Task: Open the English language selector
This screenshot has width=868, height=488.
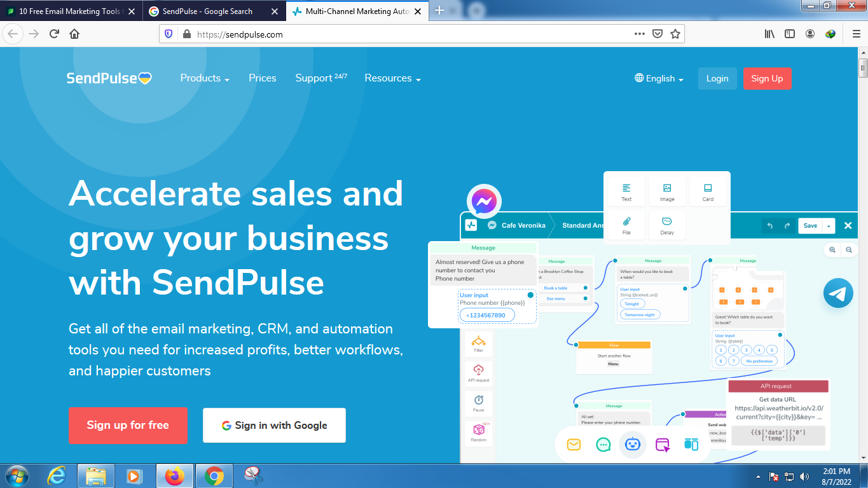Action: click(x=659, y=79)
